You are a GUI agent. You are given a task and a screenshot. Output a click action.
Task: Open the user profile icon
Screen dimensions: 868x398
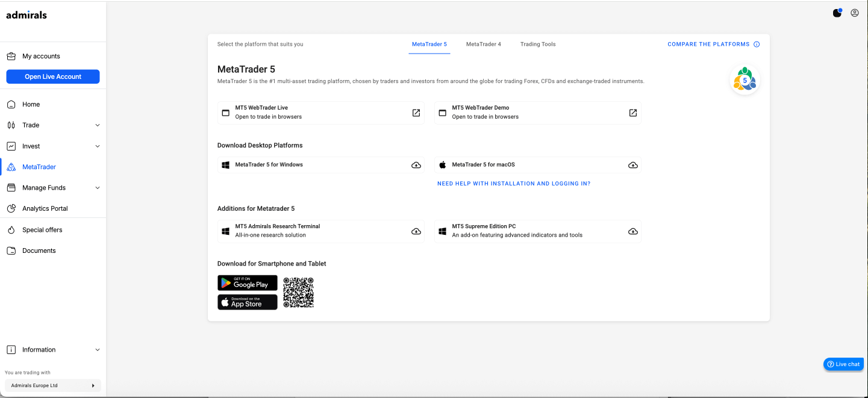point(855,13)
